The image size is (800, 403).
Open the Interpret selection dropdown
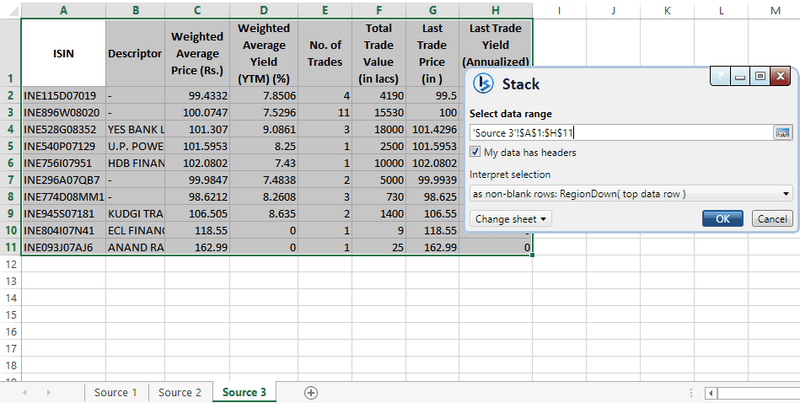pos(631,194)
